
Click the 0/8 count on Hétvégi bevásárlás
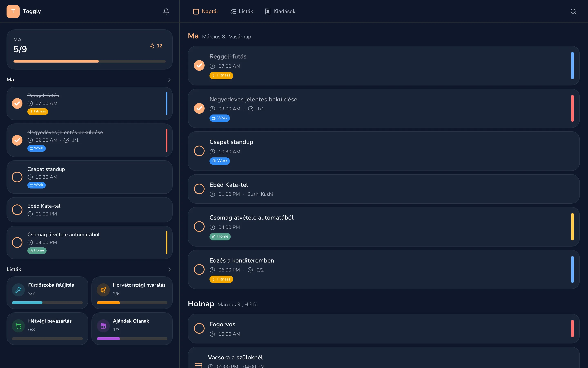tap(31, 330)
